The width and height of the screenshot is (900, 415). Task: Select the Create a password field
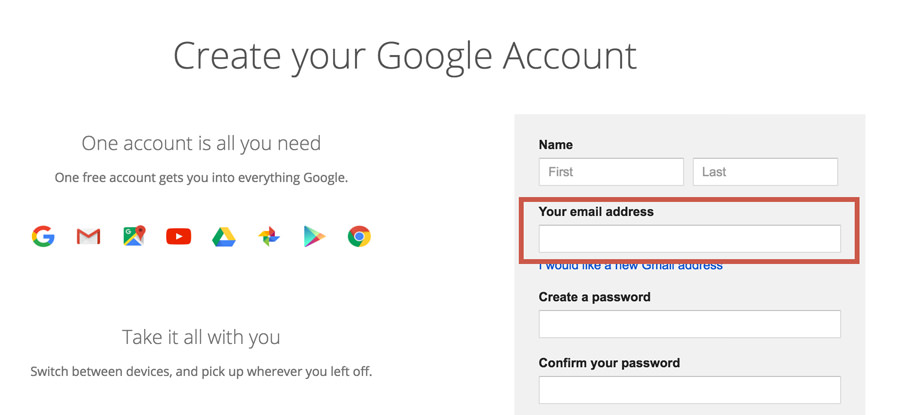[689, 324]
